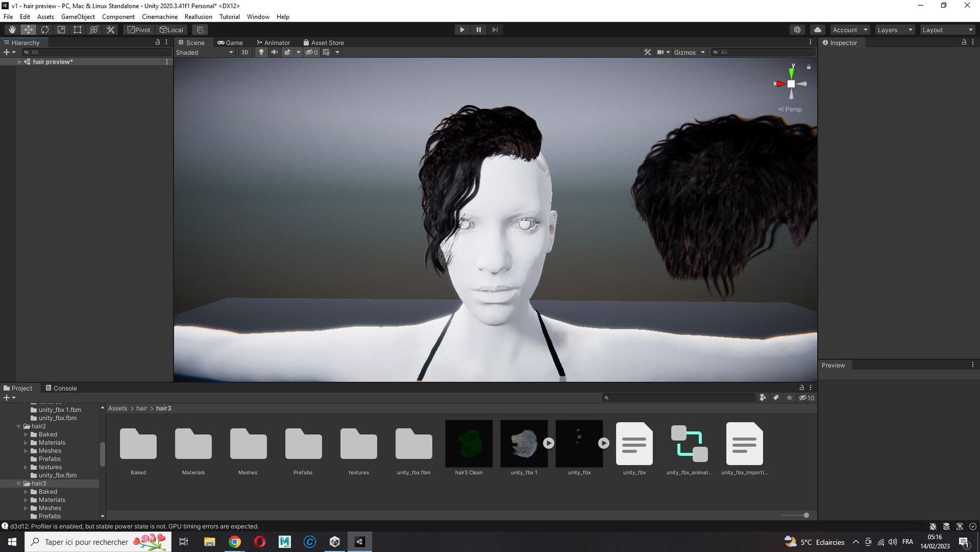The height and width of the screenshot is (552, 980).
Task: Select the Scale tool
Action: point(61,30)
